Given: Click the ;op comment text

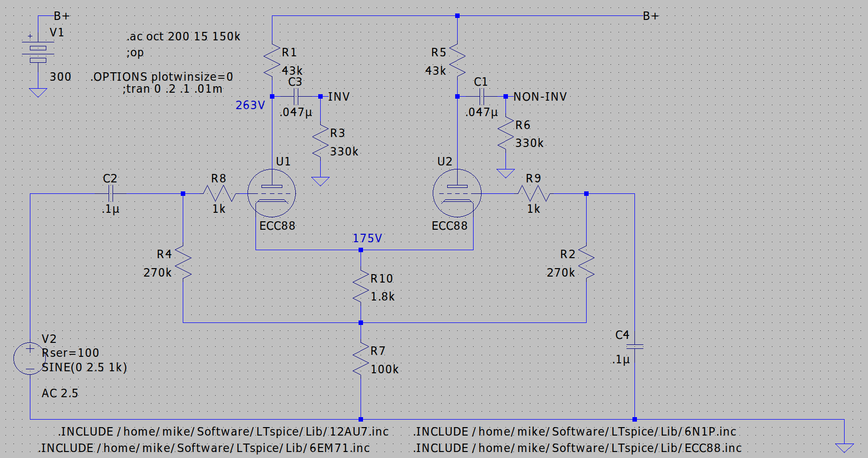Looking at the screenshot, I should tap(135, 52).
